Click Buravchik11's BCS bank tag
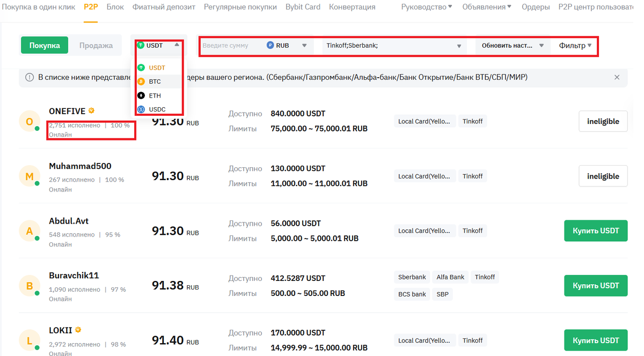The height and width of the screenshot is (356, 644). point(412,294)
